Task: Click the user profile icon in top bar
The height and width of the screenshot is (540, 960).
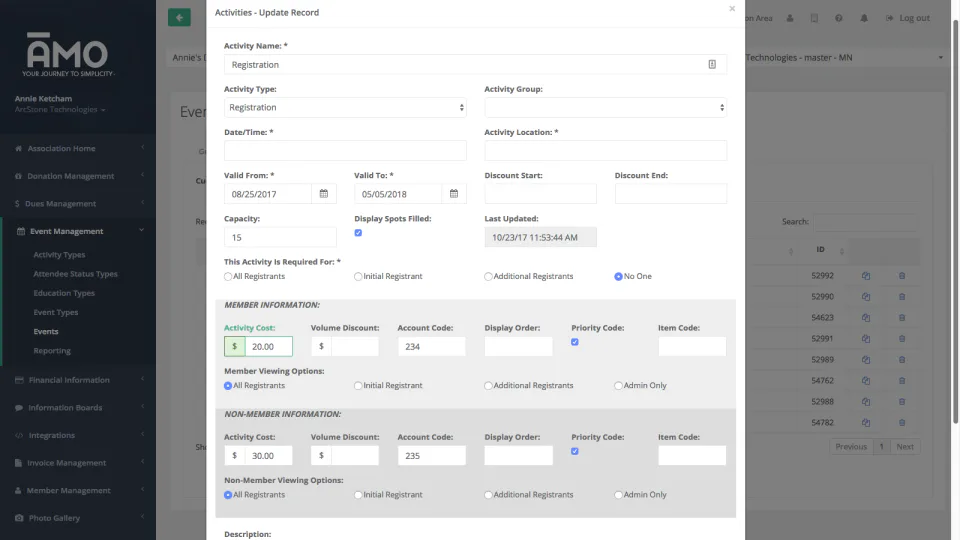Action: [790, 18]
